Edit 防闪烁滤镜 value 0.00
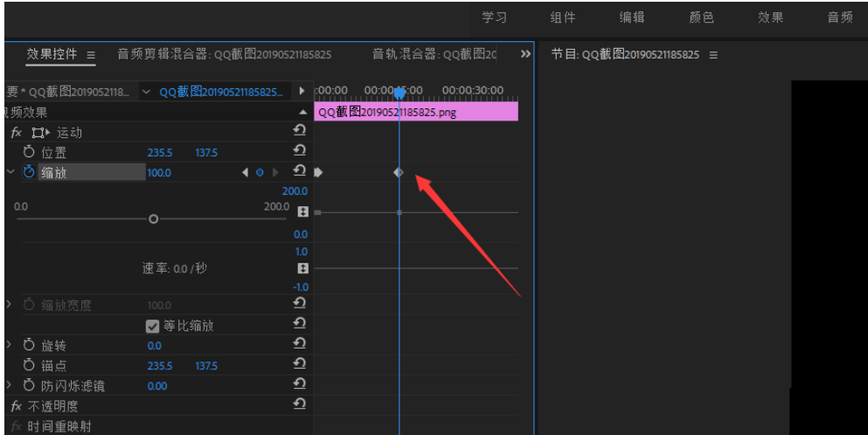 tap(157, 386)
